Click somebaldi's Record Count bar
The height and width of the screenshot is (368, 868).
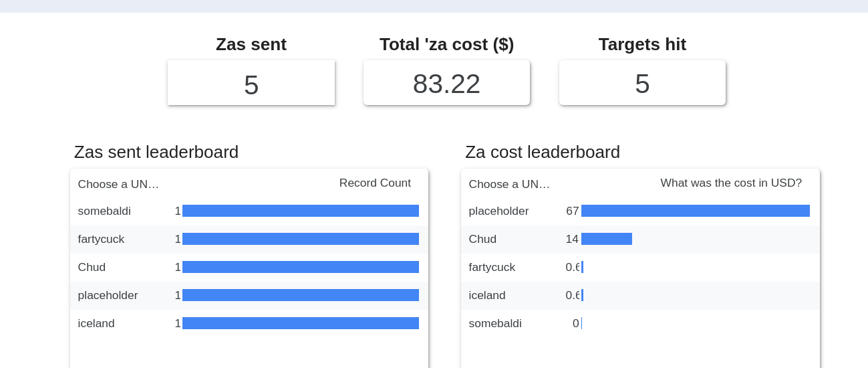click(x=300, y=211)
